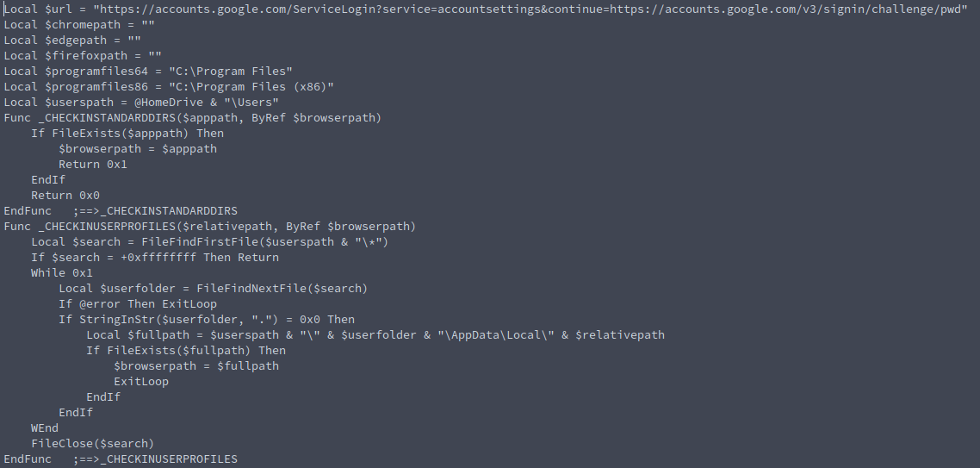Screen dimensions: 980x468
Task: Click the WEnd keyword
Action: click(x=45, y=427)
